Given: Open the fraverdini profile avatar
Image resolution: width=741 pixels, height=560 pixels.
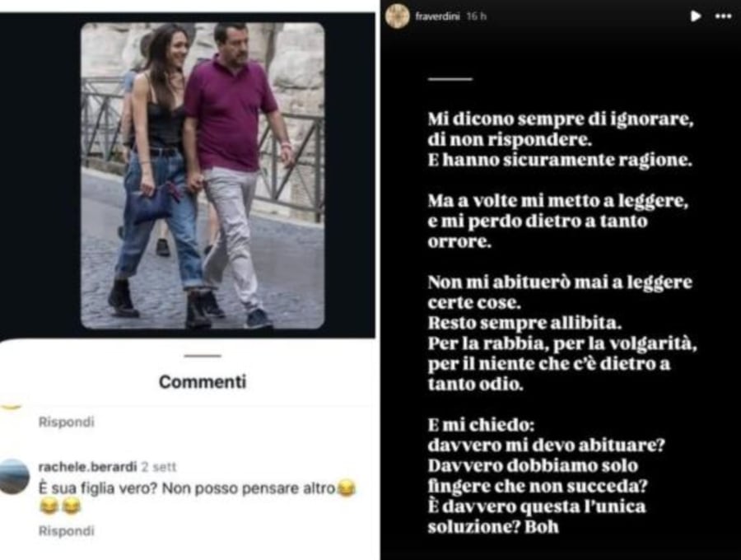Looking at the screenshot, I should click(x=397, y=16).
